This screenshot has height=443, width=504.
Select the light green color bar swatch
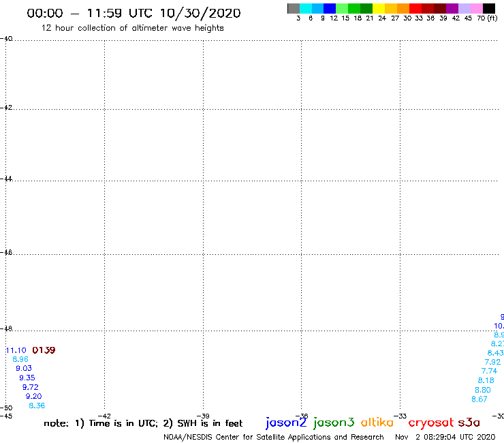[x=342, y=8]
